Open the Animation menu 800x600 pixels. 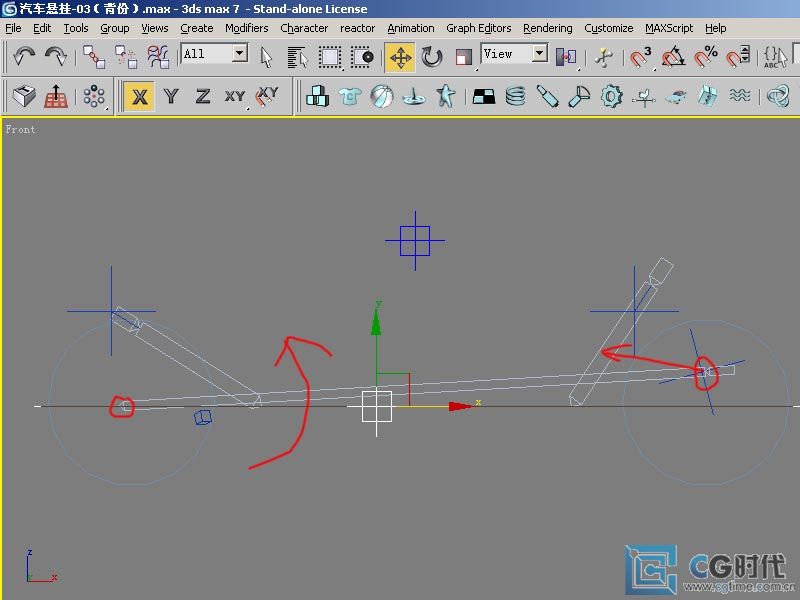[x=411, y=28]
